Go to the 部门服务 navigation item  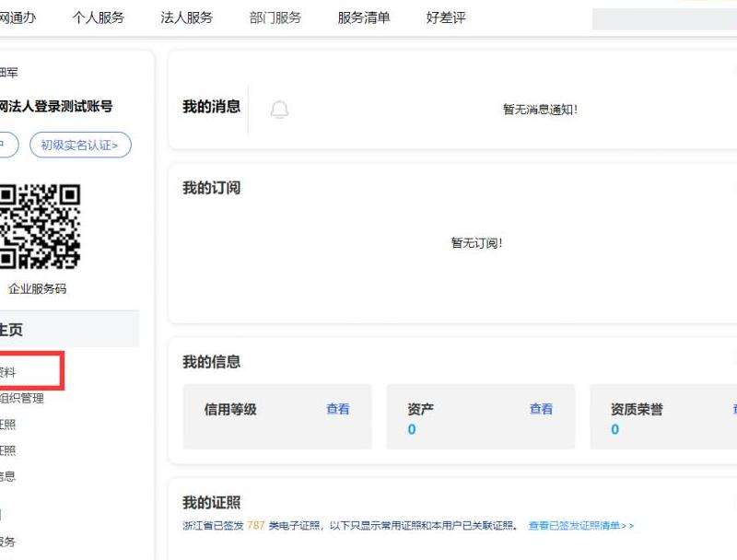click(x=275, y=17)
